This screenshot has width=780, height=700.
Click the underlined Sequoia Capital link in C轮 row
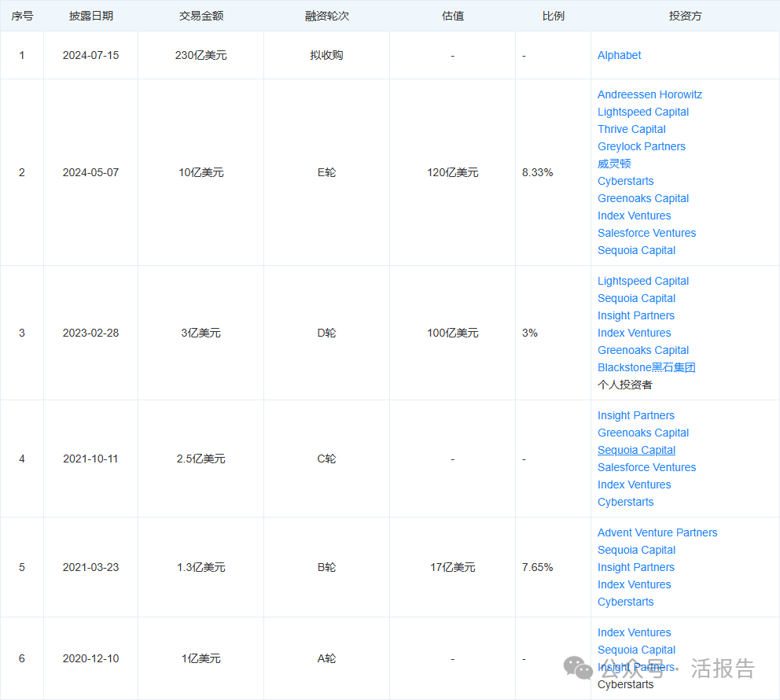(x=636, y=450)
